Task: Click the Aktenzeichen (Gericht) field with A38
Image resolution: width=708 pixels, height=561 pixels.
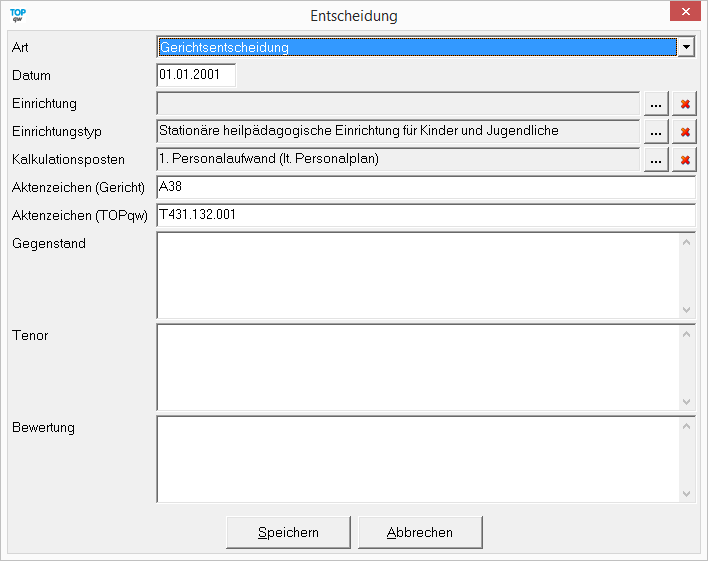Action: click(425, 187)
